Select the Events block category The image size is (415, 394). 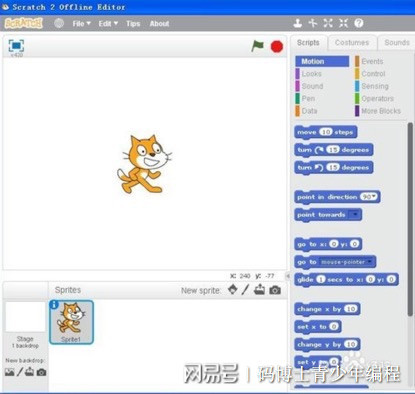[x=369, y=61]
